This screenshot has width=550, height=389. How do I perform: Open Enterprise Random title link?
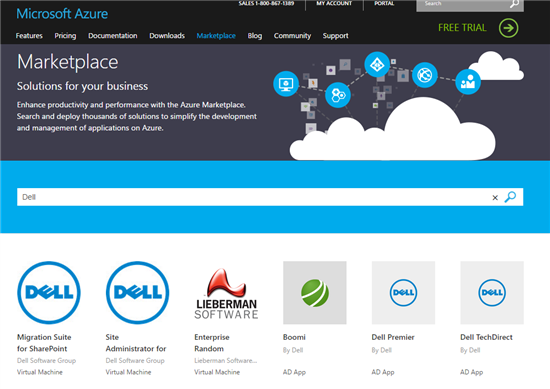coord(212,343)
